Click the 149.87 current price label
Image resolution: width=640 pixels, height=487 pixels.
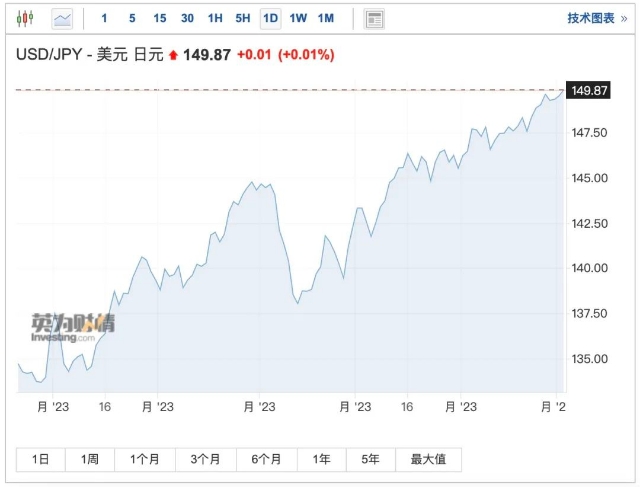[x=588, y=90]
